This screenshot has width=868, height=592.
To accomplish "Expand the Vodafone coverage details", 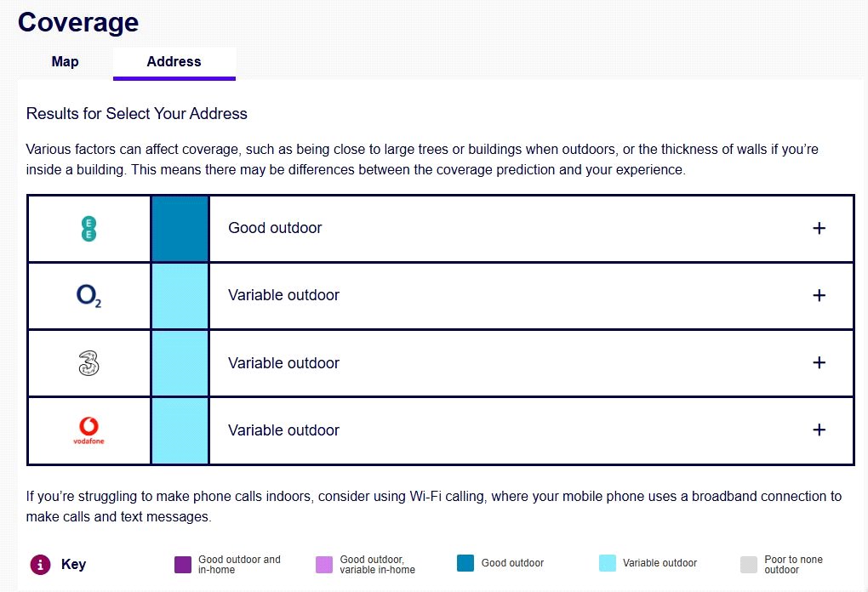I will point(819,430).
